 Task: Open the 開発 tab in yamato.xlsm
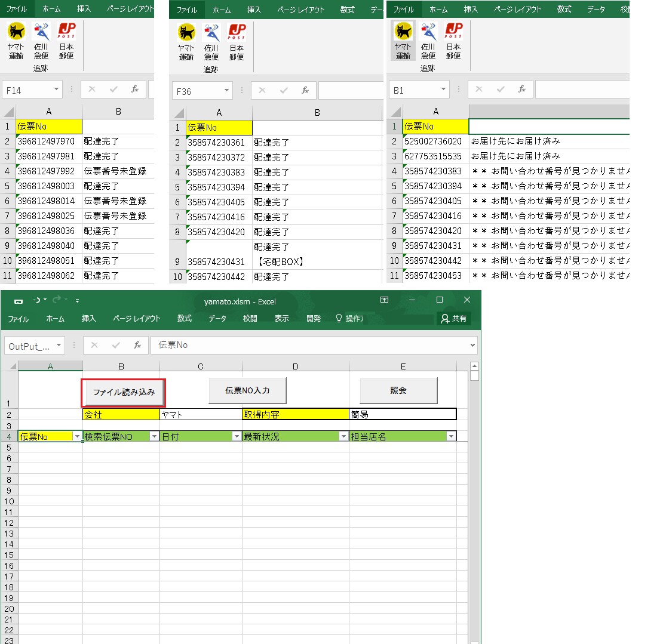point(314,318)
